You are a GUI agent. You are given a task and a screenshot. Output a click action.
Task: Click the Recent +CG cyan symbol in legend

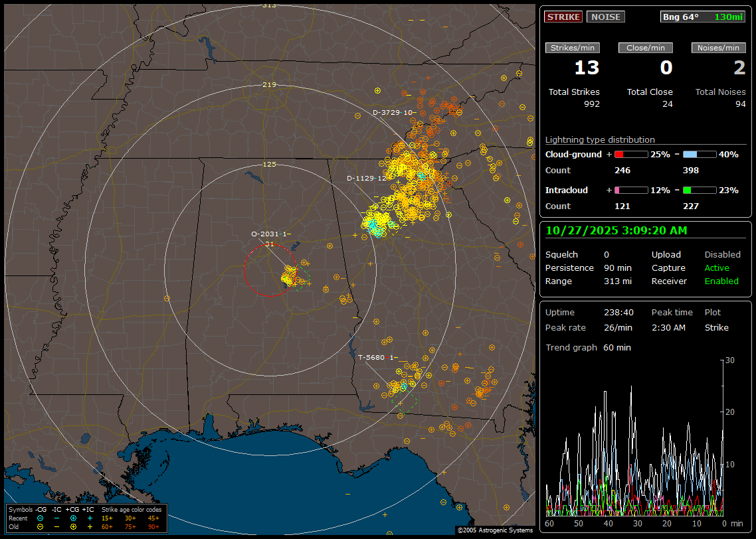click(73, 518)
